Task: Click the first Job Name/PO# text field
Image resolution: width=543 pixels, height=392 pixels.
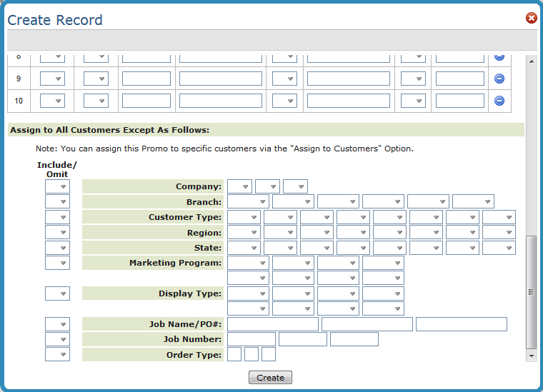Action: tap(272, 325)
